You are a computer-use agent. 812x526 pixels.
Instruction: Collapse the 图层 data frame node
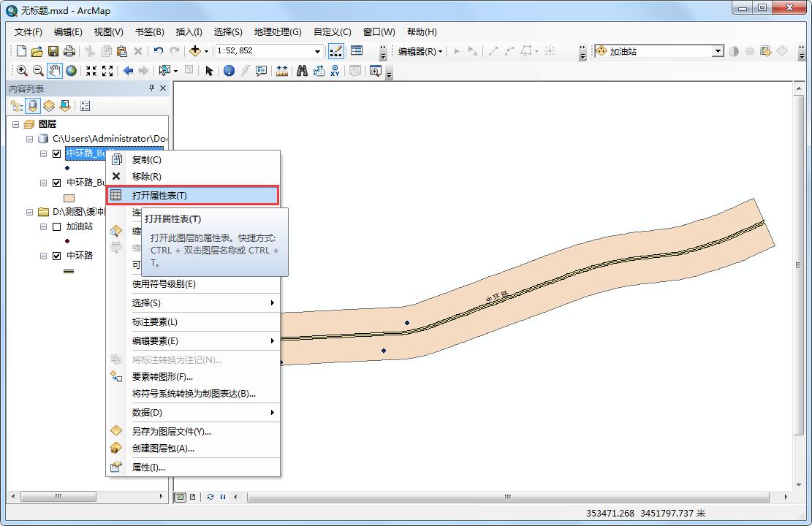[15, 124]
